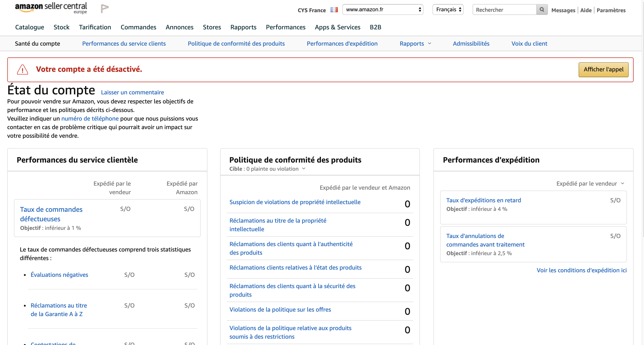Go to Performances d'expédition tab

(342, 44)
